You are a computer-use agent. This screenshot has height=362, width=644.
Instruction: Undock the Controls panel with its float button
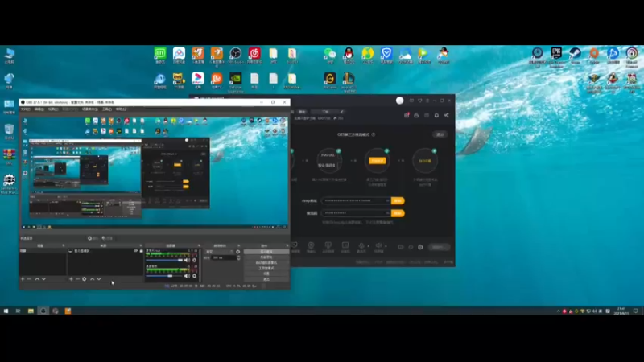click(287, 245)
